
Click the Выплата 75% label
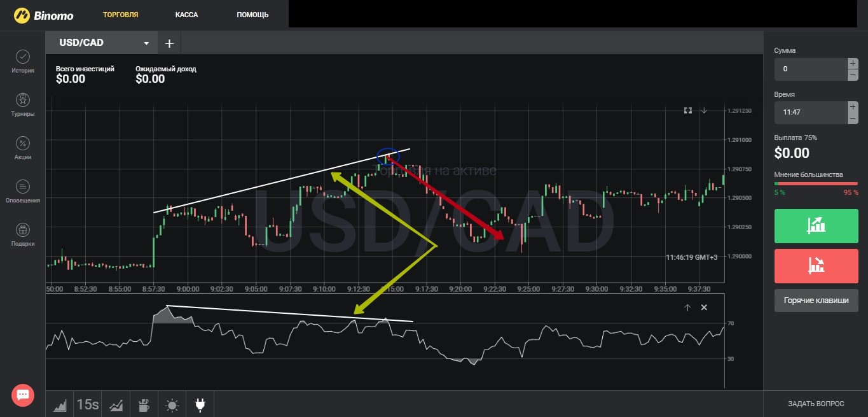(x=796, y=138)
